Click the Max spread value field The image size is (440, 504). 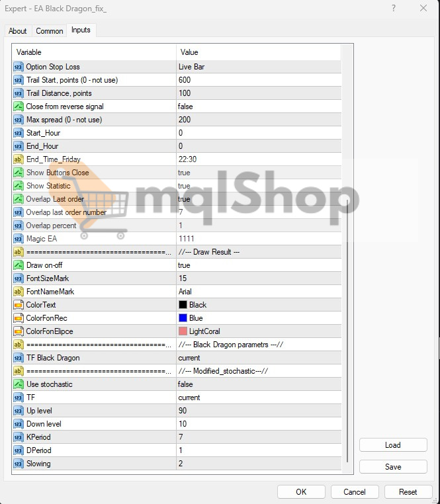point(258,120)
